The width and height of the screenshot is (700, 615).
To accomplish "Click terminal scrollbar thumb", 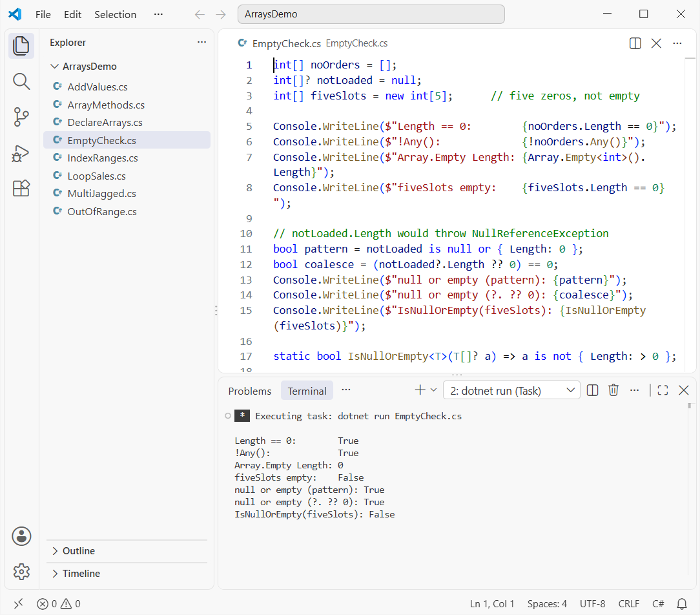I will click(689, 406).
